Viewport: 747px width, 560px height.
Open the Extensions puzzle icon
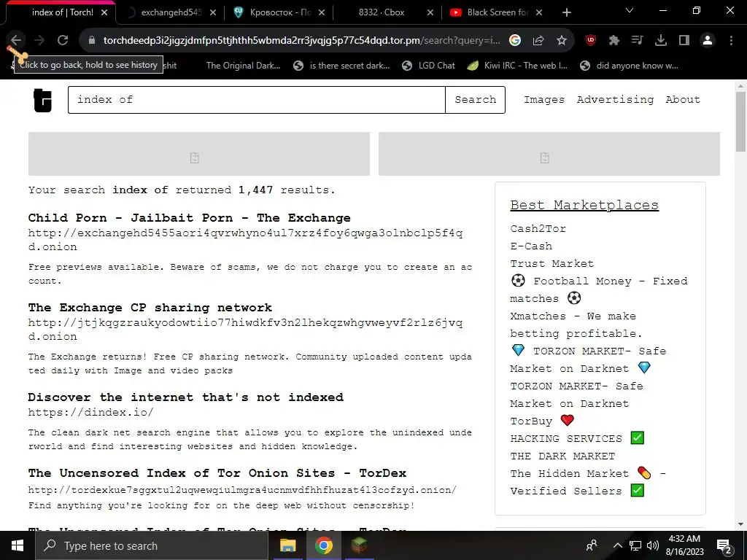tap(614, 41)
